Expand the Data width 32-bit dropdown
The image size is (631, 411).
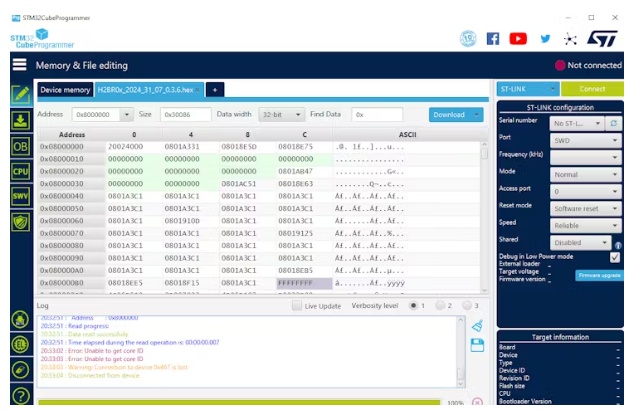point(283,115)
